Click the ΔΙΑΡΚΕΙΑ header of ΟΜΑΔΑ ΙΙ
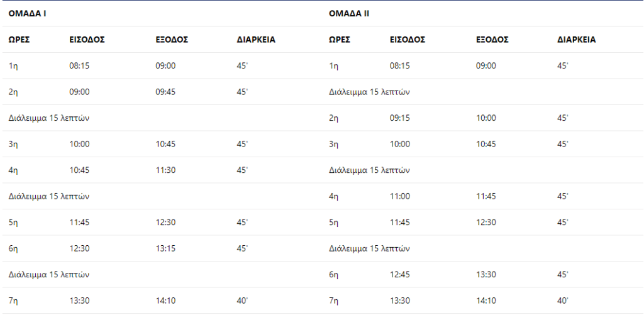 [576, 40]
